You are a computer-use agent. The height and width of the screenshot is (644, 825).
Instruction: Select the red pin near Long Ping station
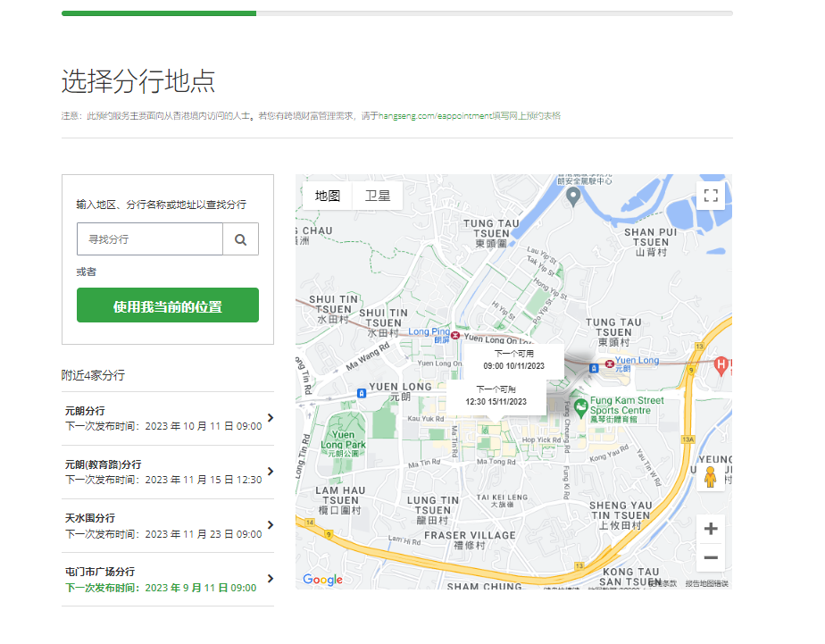click(x=454, y=337)
